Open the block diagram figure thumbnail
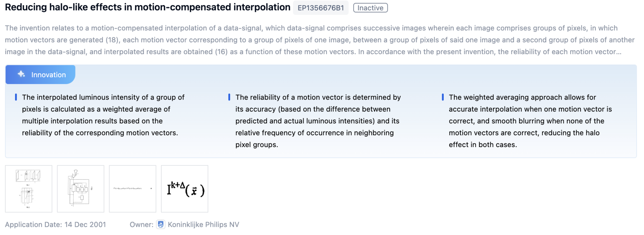The image size is (644, 235). pos(80,188)
